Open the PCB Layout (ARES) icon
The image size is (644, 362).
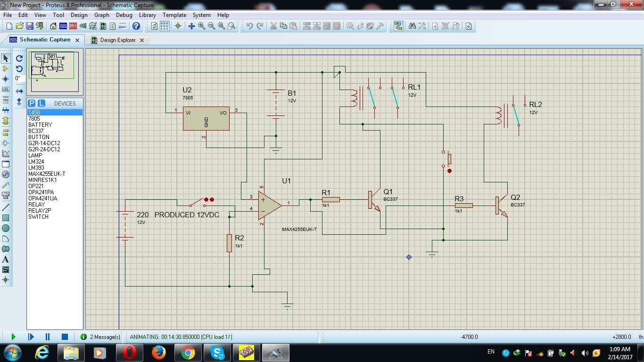(73, 26)
